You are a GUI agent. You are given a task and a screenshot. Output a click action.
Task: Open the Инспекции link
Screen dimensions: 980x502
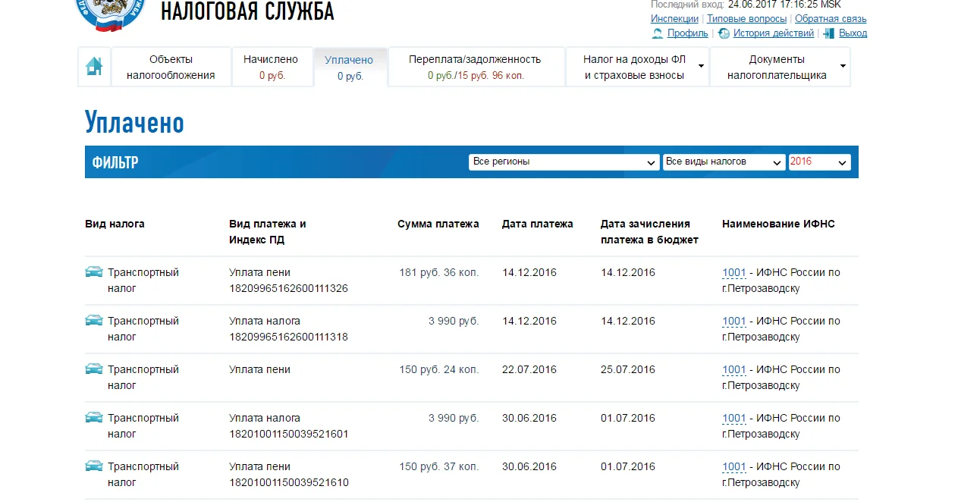674,18
